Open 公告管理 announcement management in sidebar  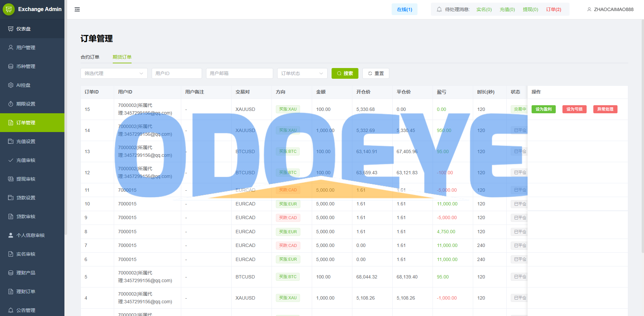[x=26, y=310]
